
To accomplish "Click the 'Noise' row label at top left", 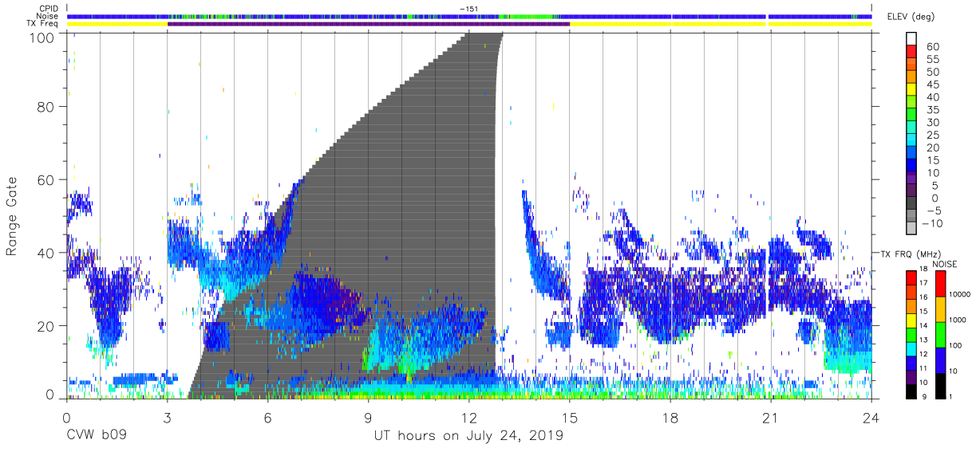I will pyautogui.click(x=47, y=16).
